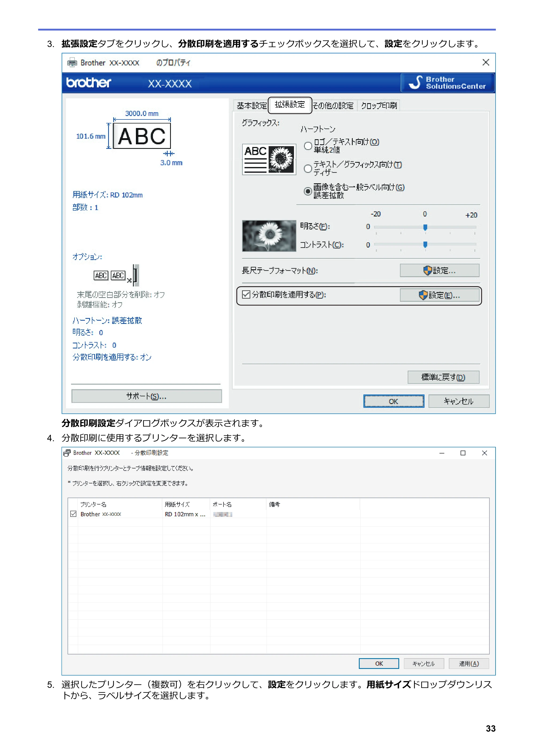Select the ロゴ／テキスト向け radio button
This screenshot has width=534, height=756.
[308, 146]
